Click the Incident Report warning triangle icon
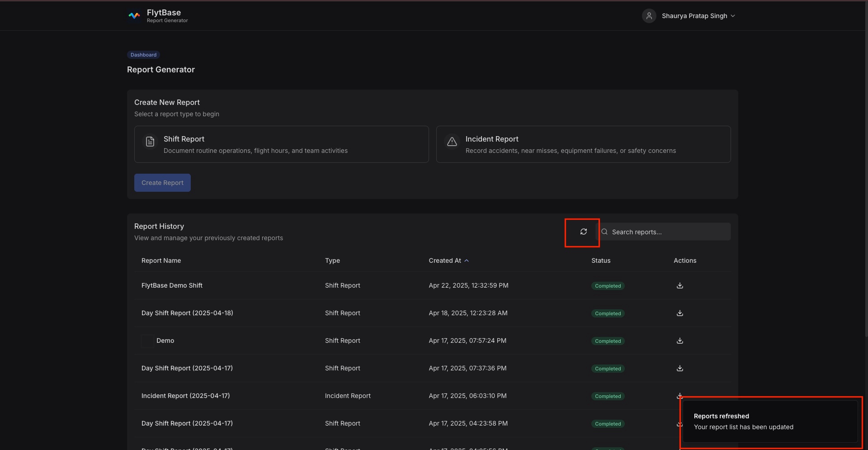 point(452,142)
